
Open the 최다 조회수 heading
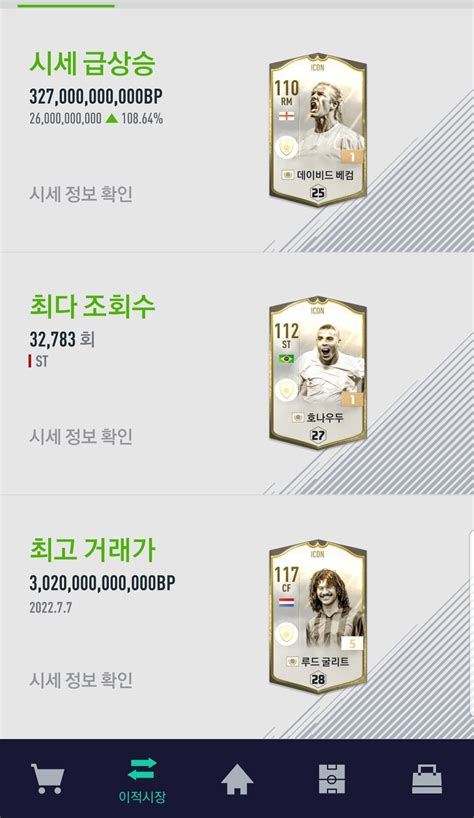92,306
